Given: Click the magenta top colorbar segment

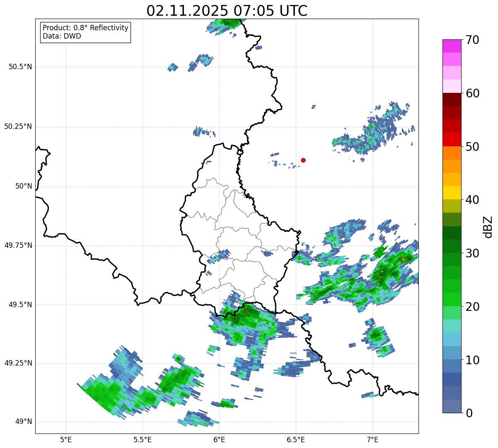Looking at the screenshot, I should (452, 46).
